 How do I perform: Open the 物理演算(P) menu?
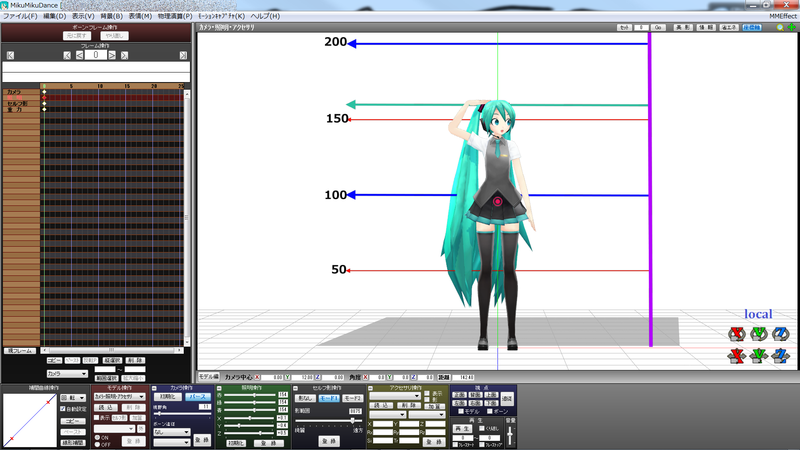(x=175, y=16)
